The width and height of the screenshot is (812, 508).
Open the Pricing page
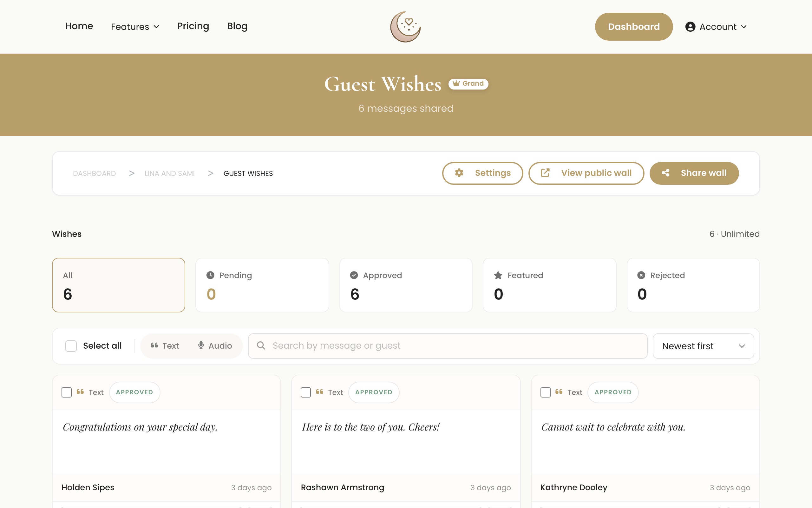[193, 26]
